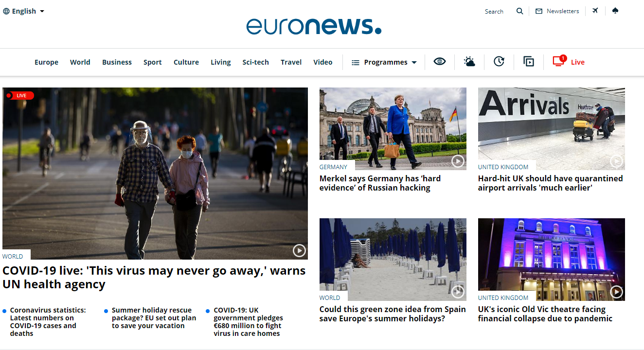The width and height of the screenshot is (644, 350).
Task: Read Merkel Russian hacking headline
Action: pyautogui.click(x=380, y=183)
